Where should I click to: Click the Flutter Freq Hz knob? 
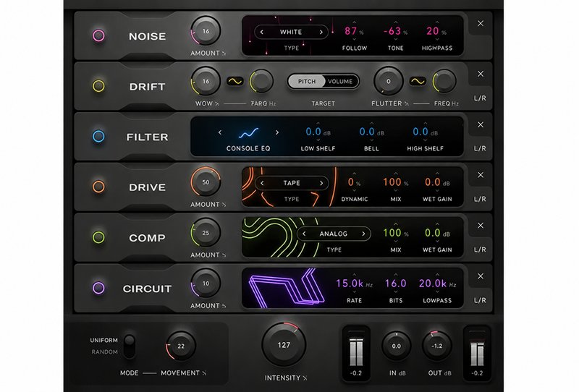[444, 82]
